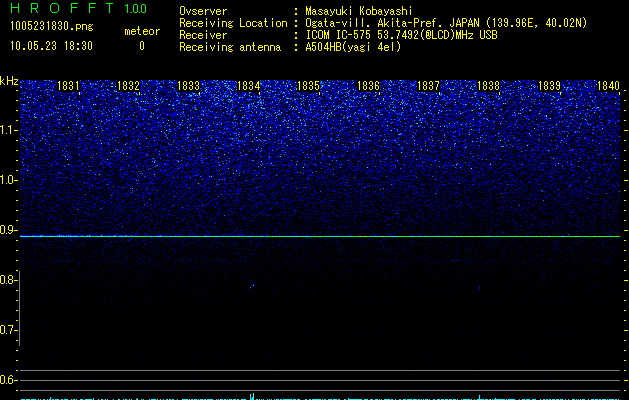Click the date stamp 10.05.23 18:30
Image resolution: width=629 pixels, height=400 pixels.
pyautogui.click(x=51, y=46)
